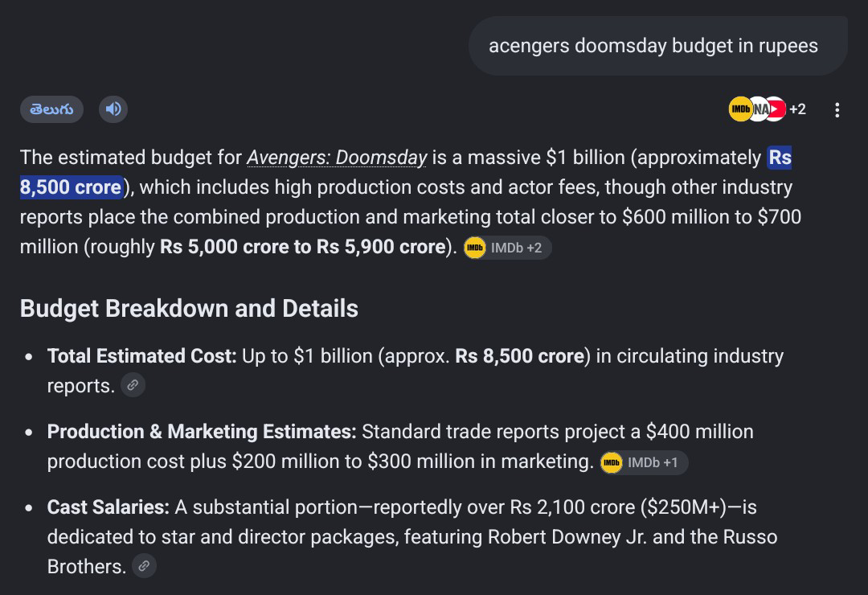Click the NA source icon in the cluster
Viewport: 868px width, 595px height.
click(x=760, y=109)
